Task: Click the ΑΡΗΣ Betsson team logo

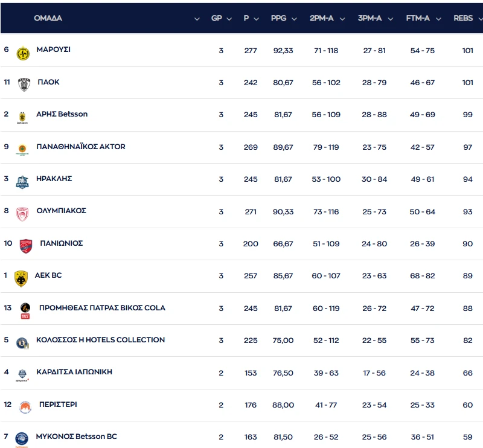Action: (x=22, y=117)
